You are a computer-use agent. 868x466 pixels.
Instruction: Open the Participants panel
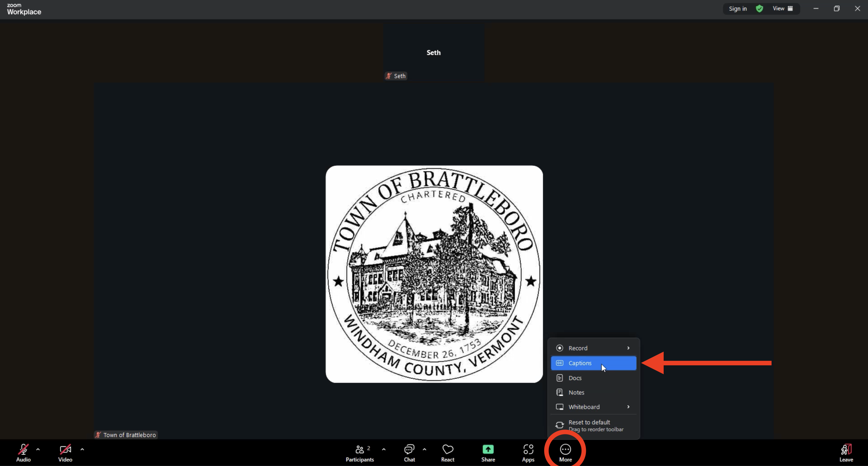[x=360, y=452]
